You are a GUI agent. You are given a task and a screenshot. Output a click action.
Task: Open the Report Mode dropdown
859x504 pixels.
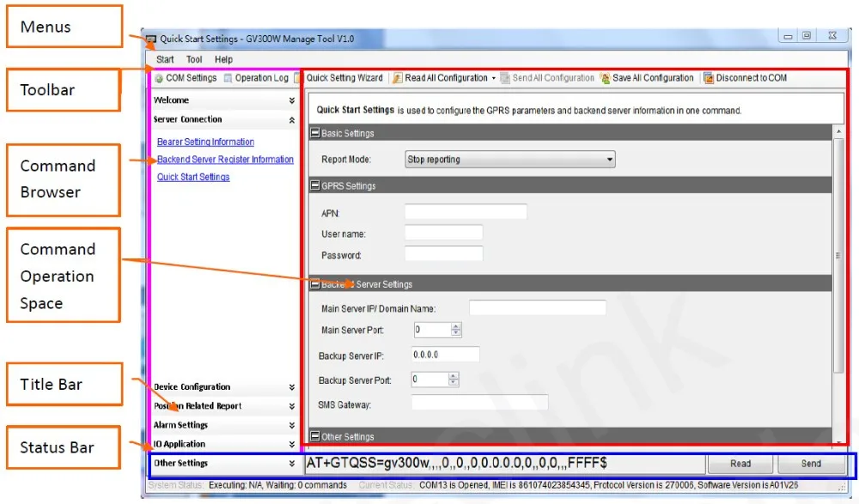click(x=509, y=160)
